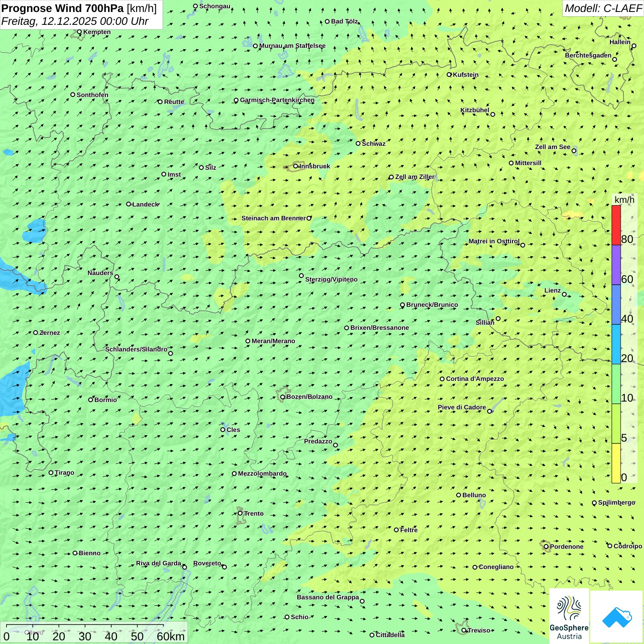Screen dimensions: 644x644
Task: Click the 'Rovereto' label
Action: pos(207,563)
